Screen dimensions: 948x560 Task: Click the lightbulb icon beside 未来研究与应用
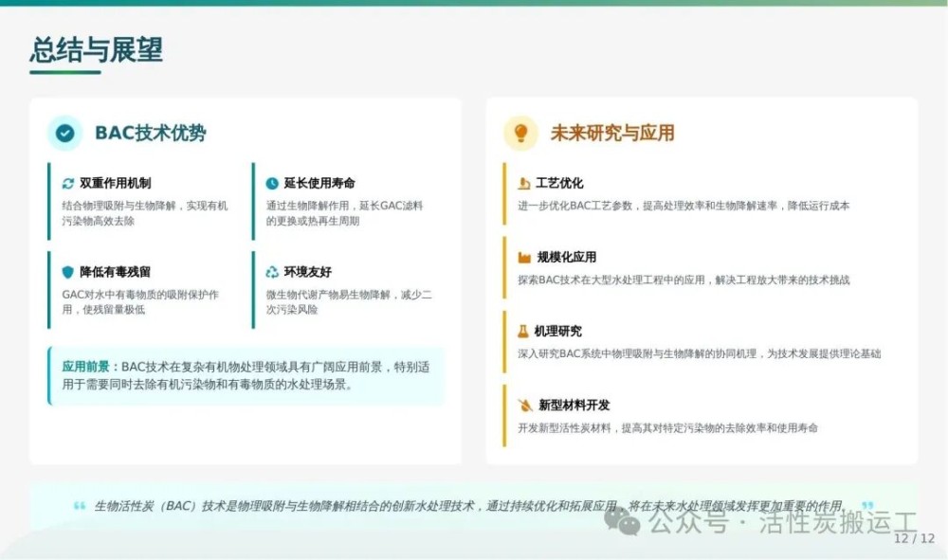click(520, 134)
